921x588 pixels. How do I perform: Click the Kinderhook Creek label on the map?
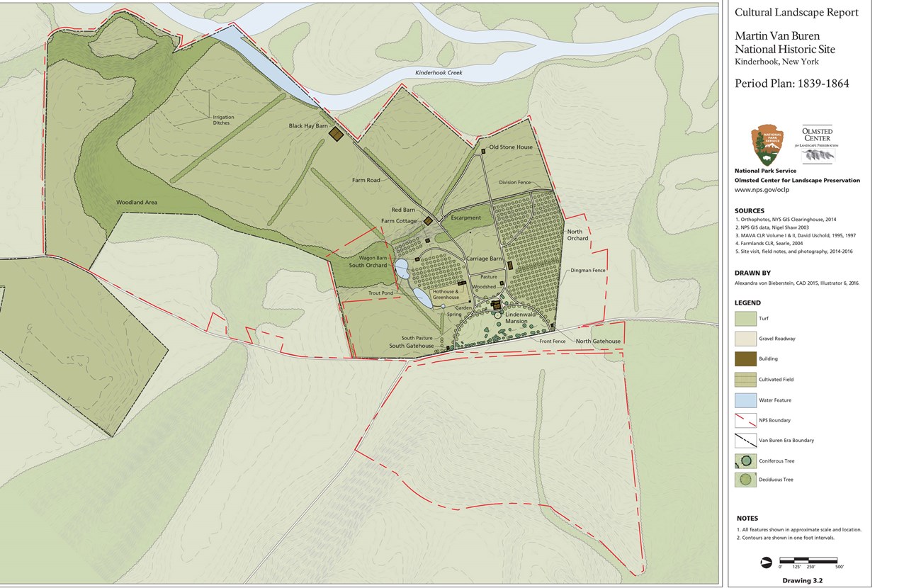[437, 73]
